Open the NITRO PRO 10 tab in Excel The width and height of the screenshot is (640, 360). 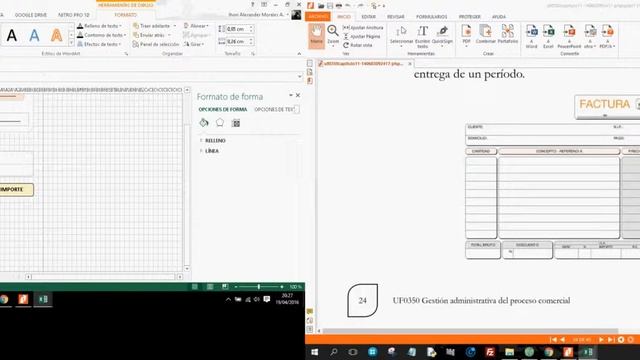pos(73,15)
